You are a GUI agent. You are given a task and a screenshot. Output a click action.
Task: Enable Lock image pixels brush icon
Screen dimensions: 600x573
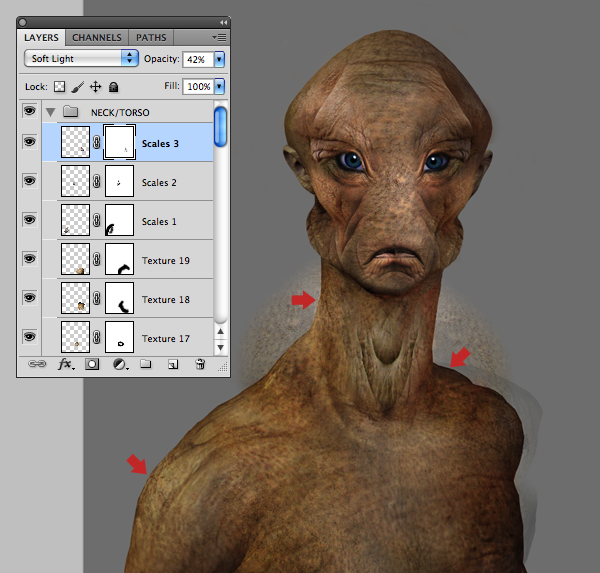pos(78,87)
